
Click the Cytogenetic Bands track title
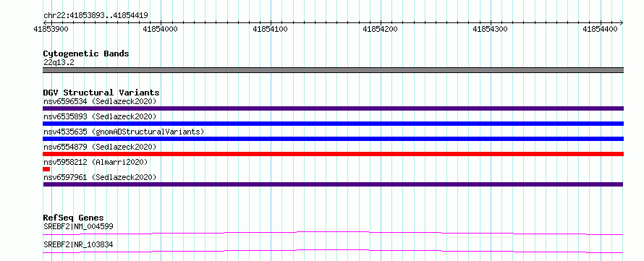click(x=86, y=54)
